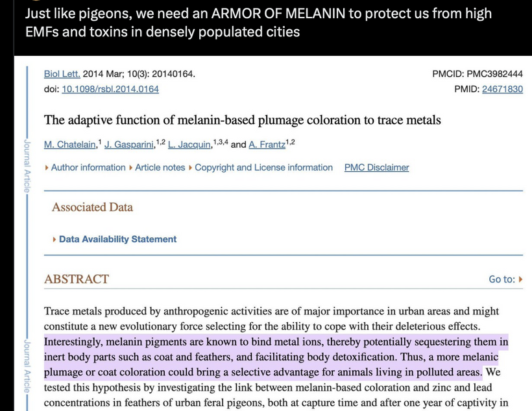Open author L. Jacquin's link

coord(189,145)
